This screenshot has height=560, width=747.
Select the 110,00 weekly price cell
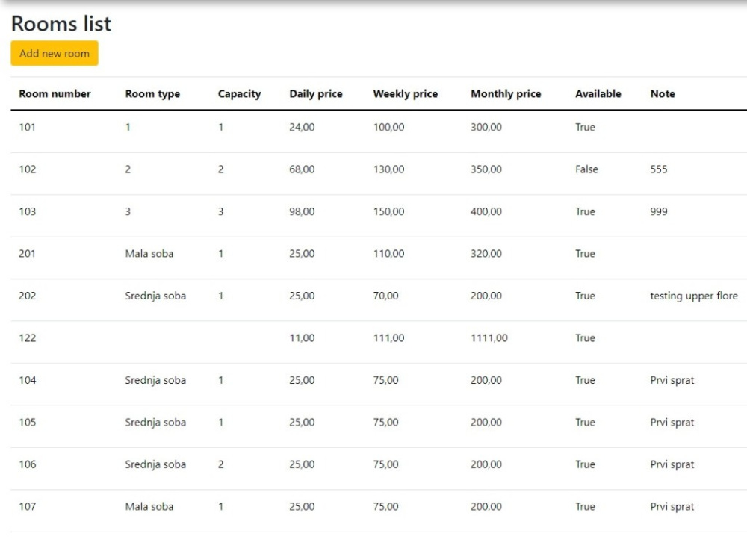pyautogui.click(x=388, y=253)
